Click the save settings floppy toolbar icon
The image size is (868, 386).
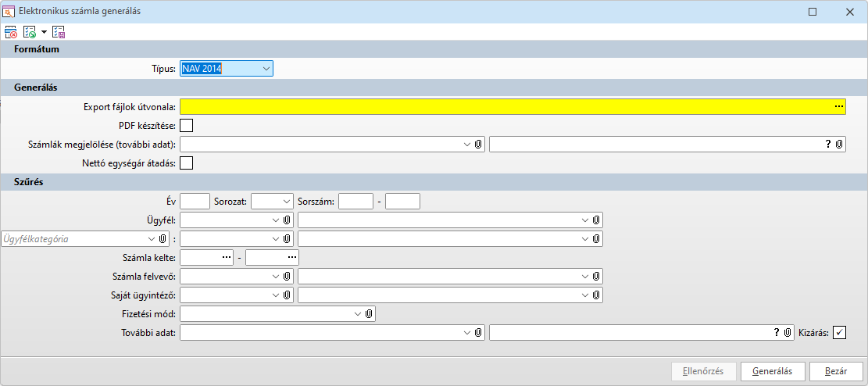[59, 32]
